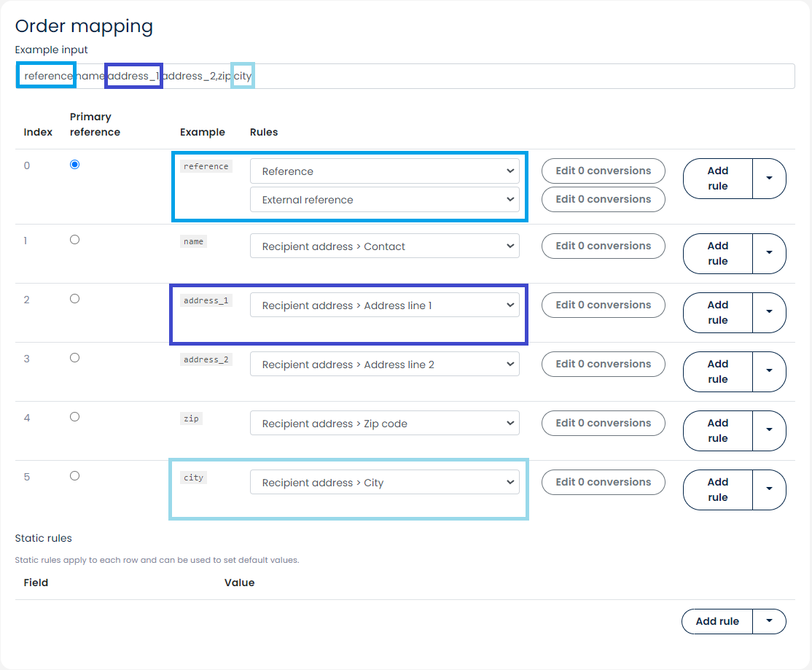
Task: Open the Add rule arrow for address_1 row
Action: (769, 313)
